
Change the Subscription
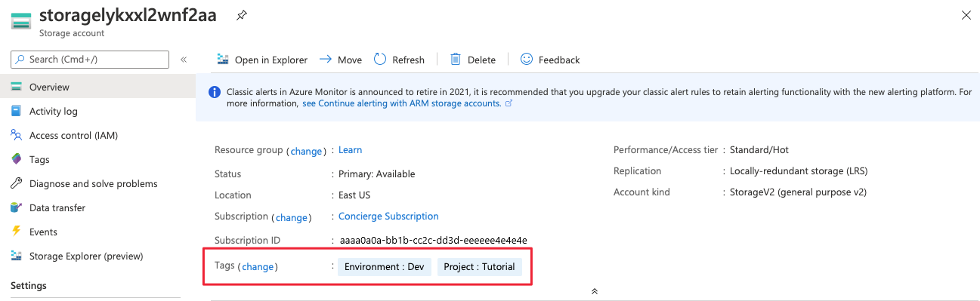291,217
